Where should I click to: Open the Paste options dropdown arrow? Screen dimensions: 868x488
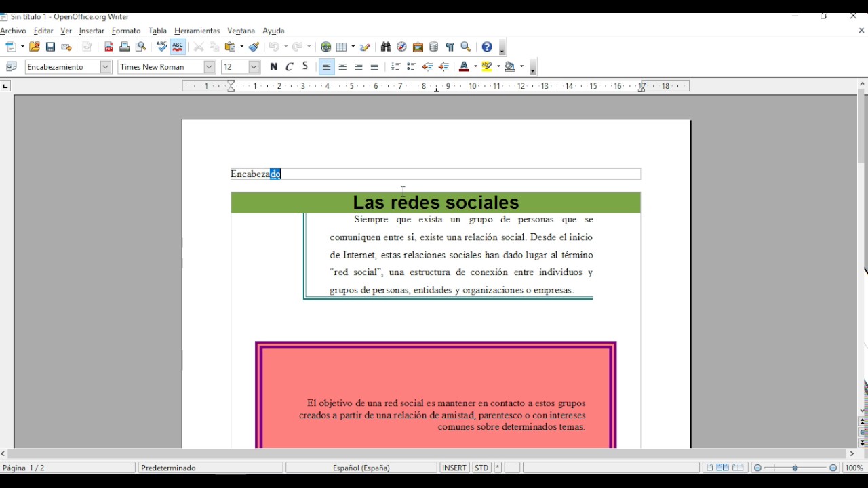coord(241,47)
